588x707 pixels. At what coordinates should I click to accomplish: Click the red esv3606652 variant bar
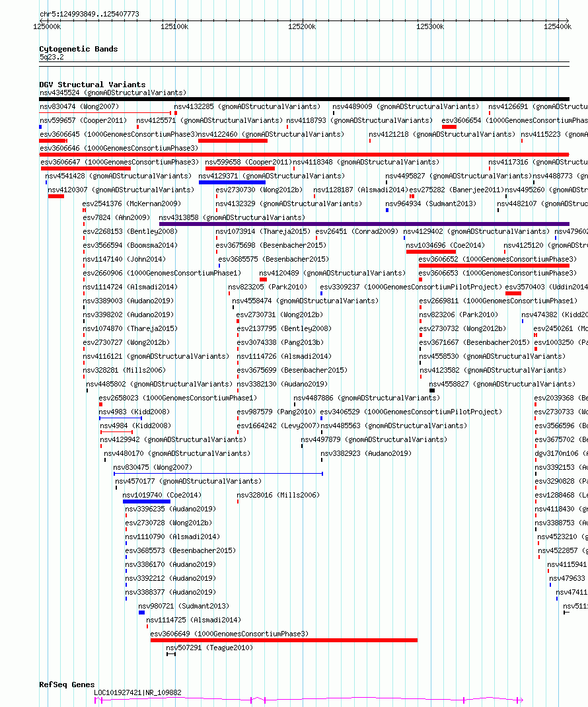coord(494,266)
